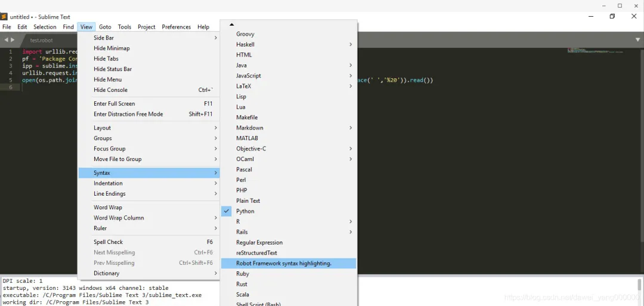Select Makefile syntax
Screen dimensions: 644x306
coord(289,118)
